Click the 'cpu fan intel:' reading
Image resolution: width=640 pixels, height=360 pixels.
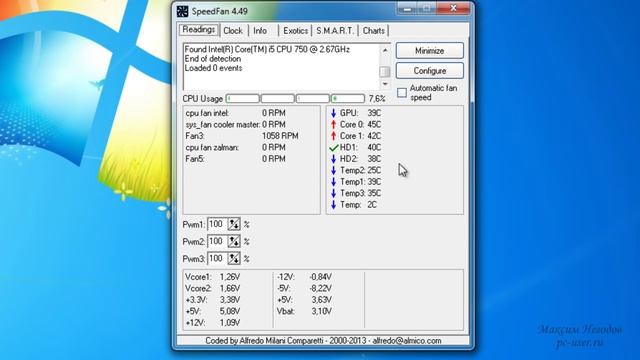[236, 113]
